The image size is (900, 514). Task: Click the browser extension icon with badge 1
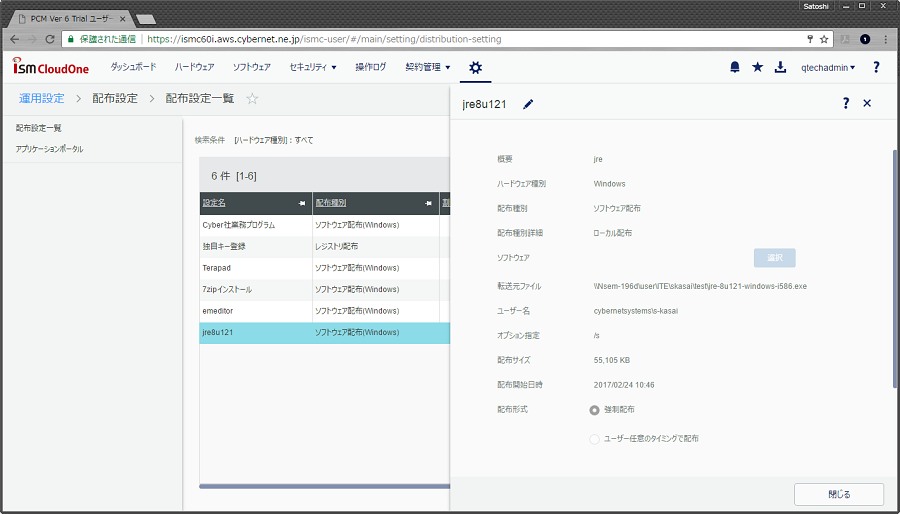[865, 40]
